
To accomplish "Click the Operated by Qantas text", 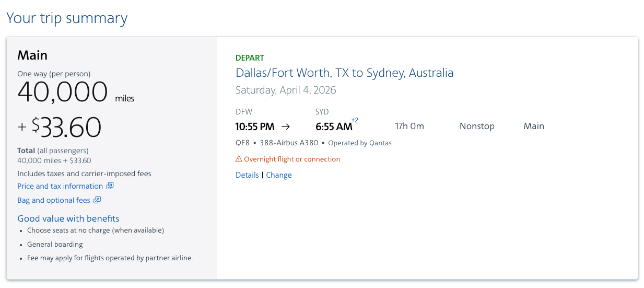I will (x=360, y=143).
